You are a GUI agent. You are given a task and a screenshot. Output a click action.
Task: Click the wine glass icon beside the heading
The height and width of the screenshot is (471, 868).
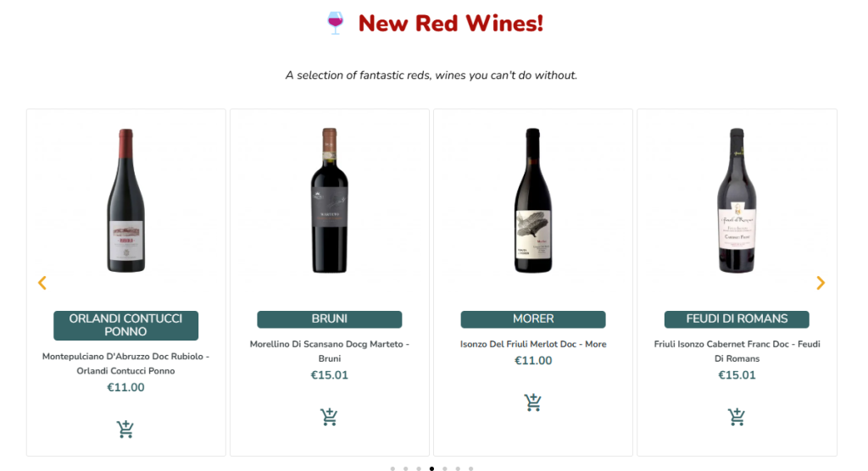tap(336, 24)
